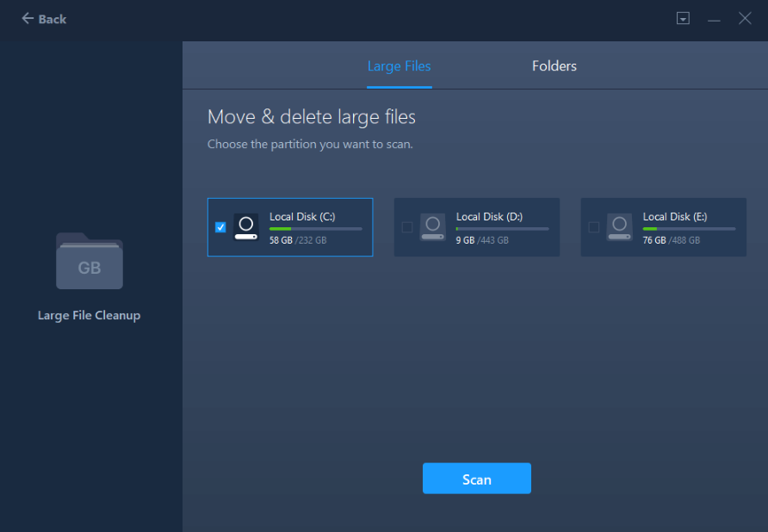Close the cleanup window
This screenshot has width=768, height=532.
pos(745,19)
